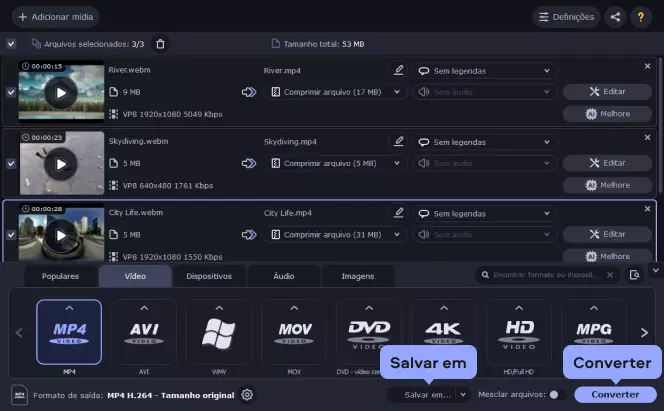Click the detect device icon

point(634,275)
